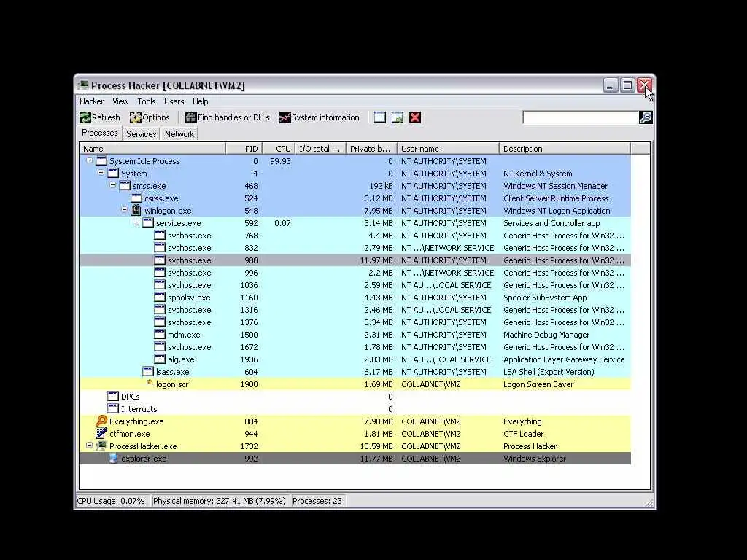Select svchost.exe with PID 1672
Screen dimensions: 747x560
coord(355,346)
